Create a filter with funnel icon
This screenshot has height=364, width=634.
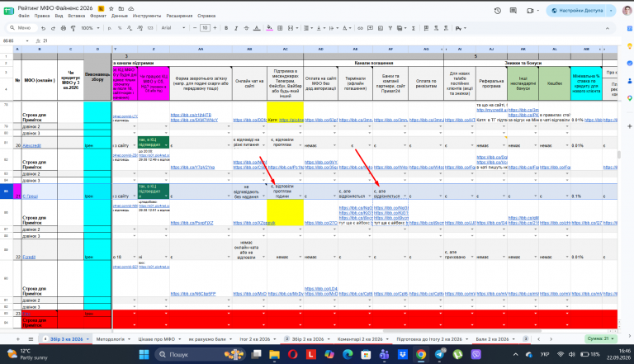click(x=390, y=28)
